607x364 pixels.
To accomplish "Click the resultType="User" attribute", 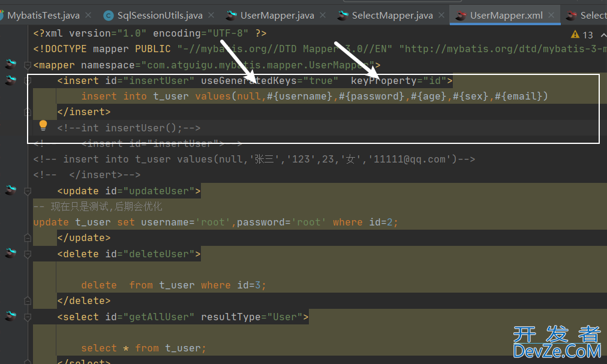I will click(x=252, y=317).
